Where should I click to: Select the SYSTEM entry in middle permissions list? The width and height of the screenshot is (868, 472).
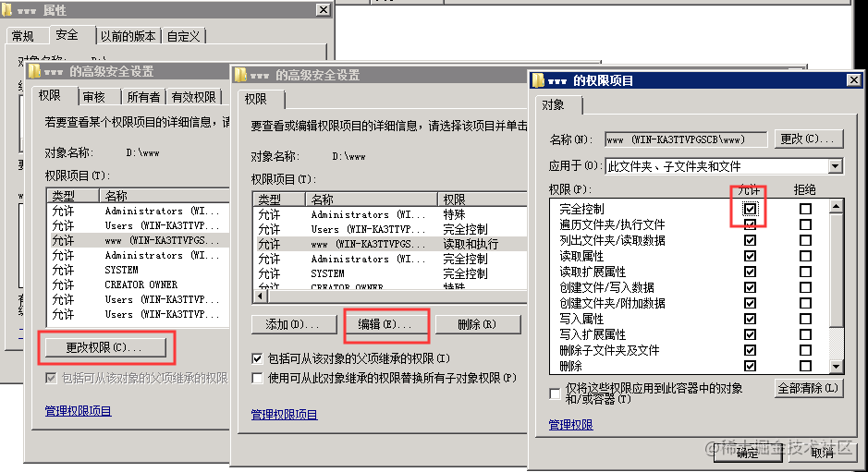(x=327, y=273)
